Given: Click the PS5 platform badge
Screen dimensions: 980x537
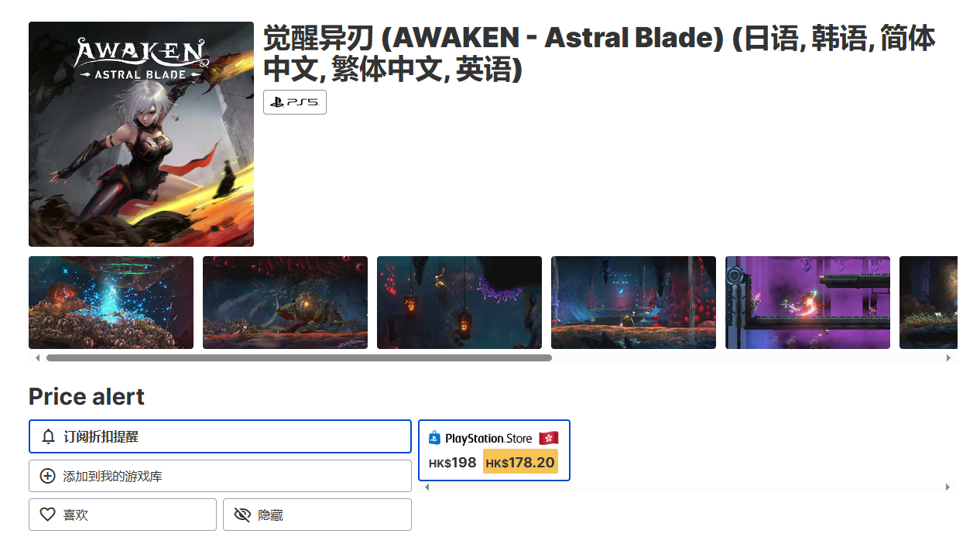Looking at the screenshot, I should point(295,102).
